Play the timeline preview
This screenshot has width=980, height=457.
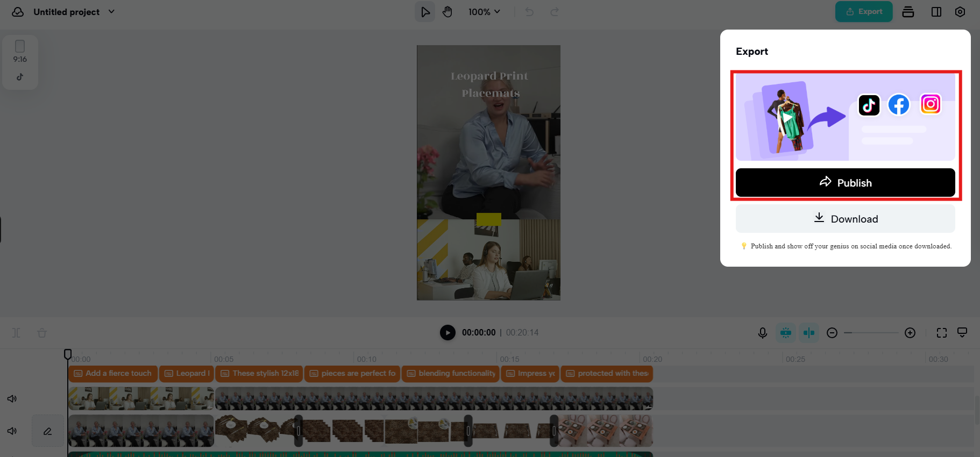coord(448,333)
